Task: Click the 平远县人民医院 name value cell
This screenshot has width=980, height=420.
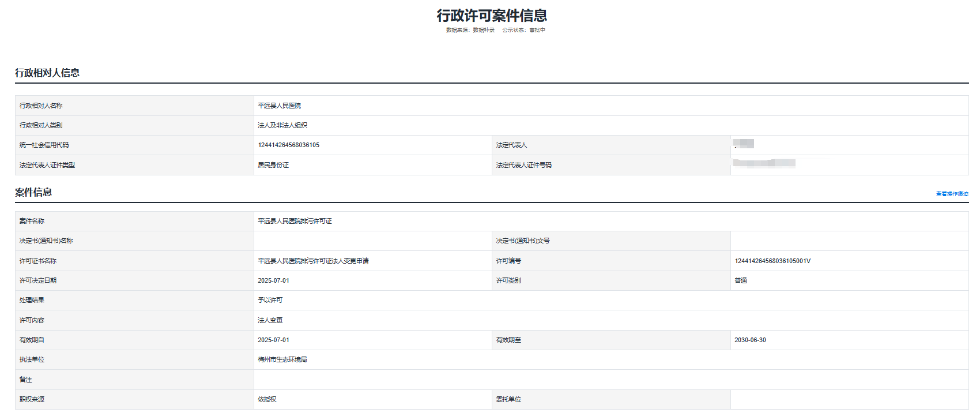Action: 280,106
